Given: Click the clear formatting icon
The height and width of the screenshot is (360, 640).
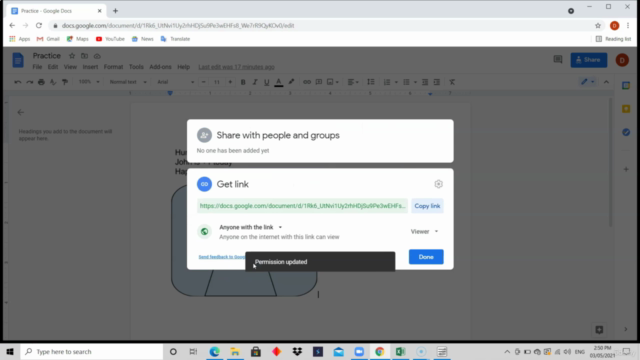Looking at the screenshot, I should pos(452,82).
